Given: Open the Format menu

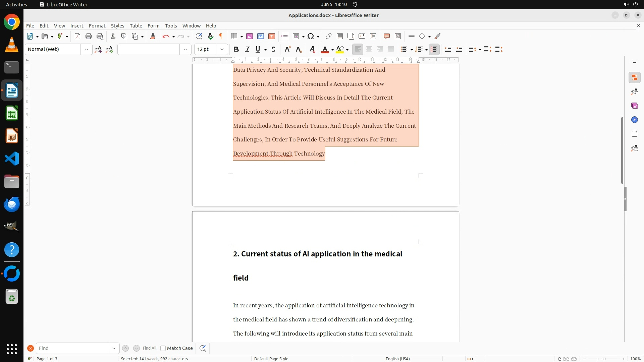Looking at the screenshot, I should (x=97, y=25).
